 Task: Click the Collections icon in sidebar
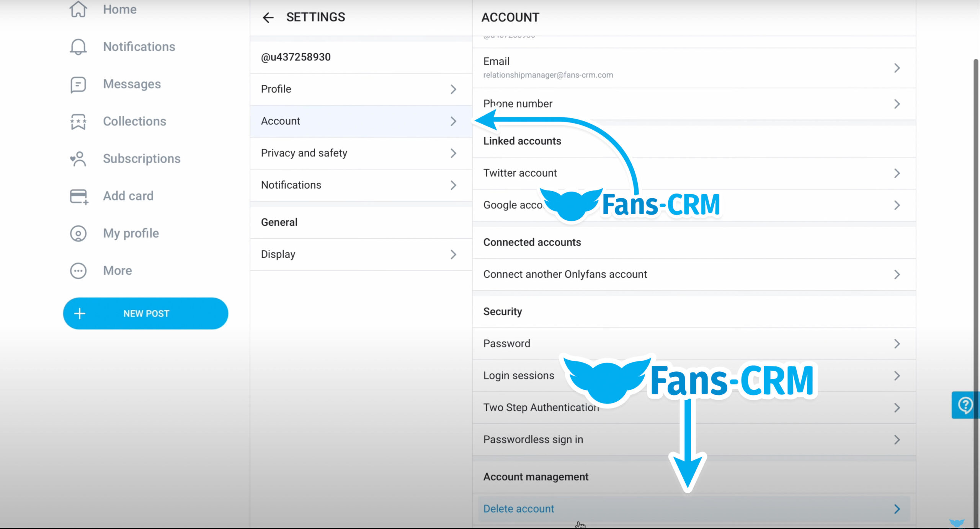(79, 121)
